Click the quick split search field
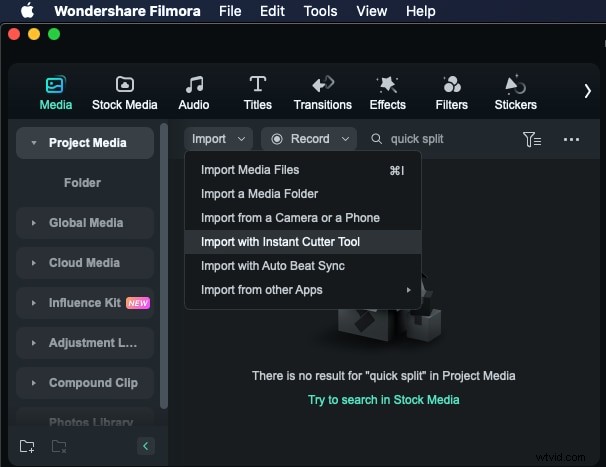606x467 pixels. pyautogui.click(x=440, y=139)
